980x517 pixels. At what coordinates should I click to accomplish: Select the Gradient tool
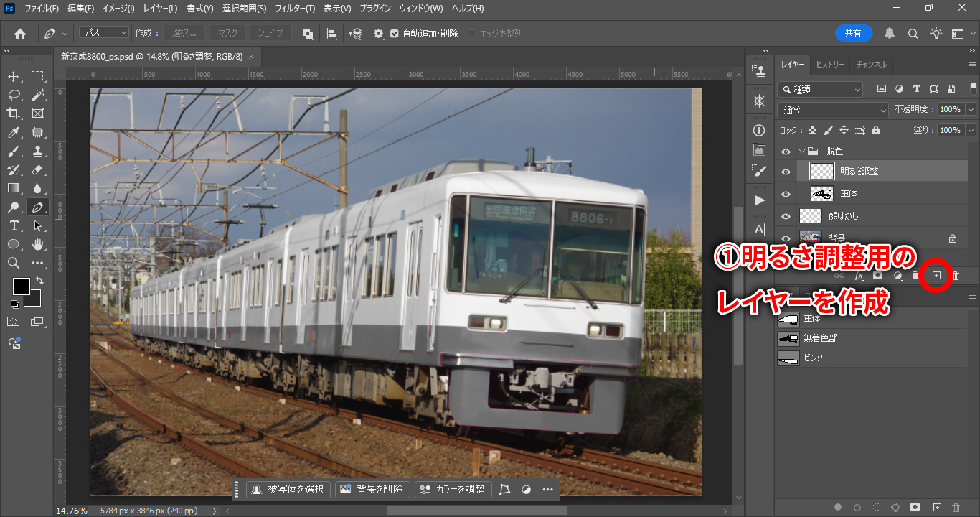(x=14, y=188)
